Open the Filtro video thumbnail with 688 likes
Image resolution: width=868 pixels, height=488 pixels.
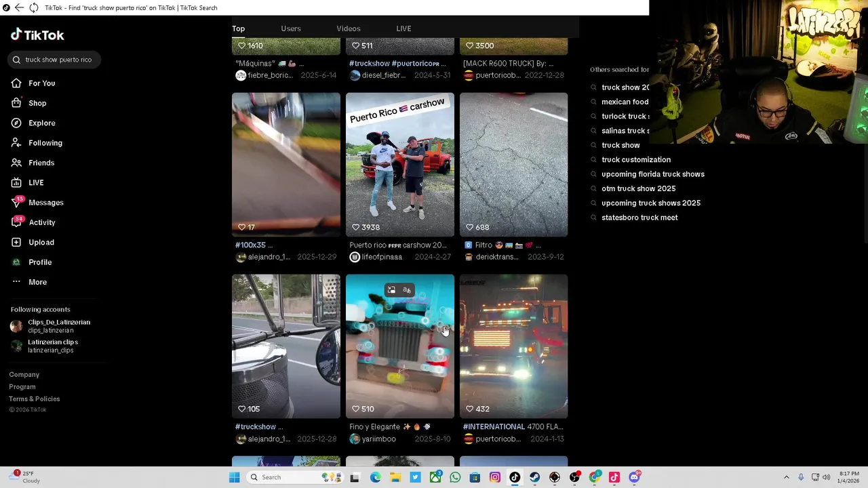514,165
